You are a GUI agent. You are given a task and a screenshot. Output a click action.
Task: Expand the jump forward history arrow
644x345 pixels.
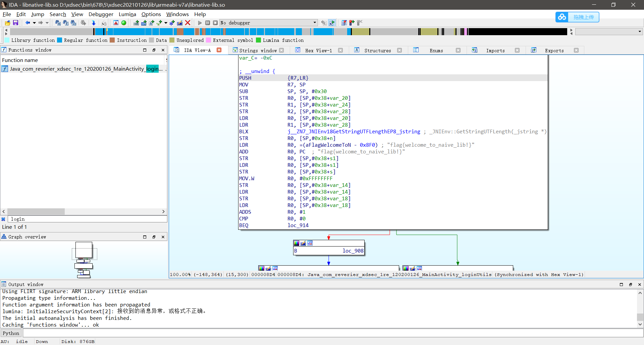[47, 23]
